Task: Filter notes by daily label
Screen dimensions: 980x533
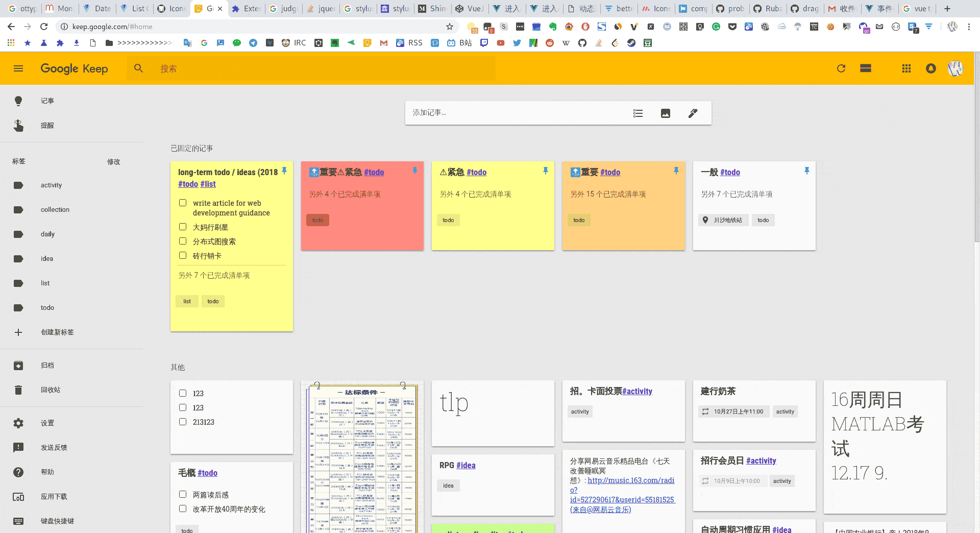Action: tap(71, 234)
